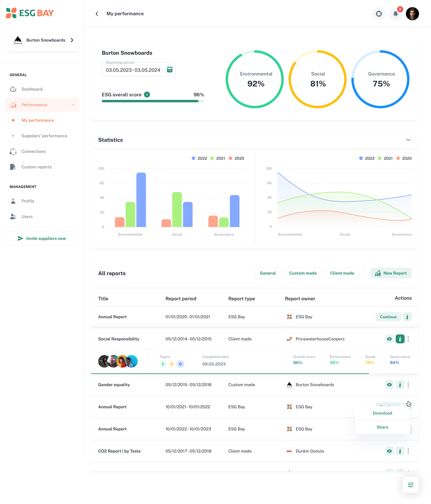
Task: Click the Custom reports document icon
Action: 13,167
